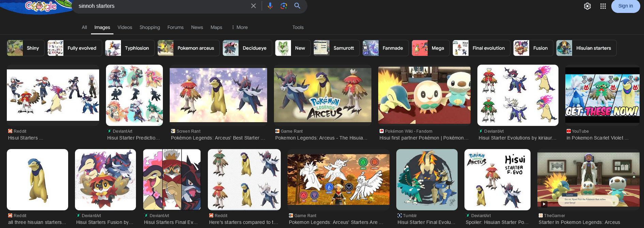This screenshot has width=644, height=228.
Task: Switch to the All results tab
Action: click(84, 27)
